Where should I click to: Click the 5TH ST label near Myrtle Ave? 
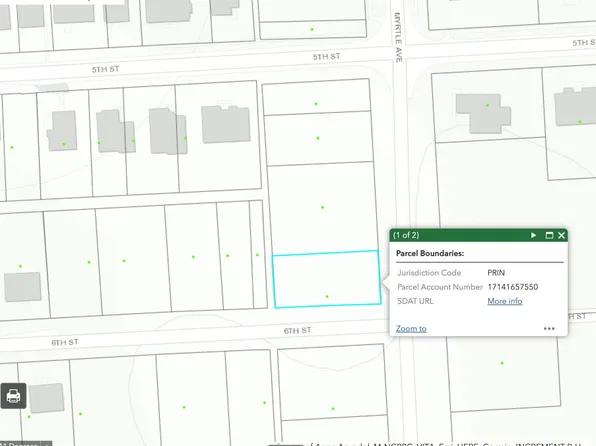tap(326, 57)
